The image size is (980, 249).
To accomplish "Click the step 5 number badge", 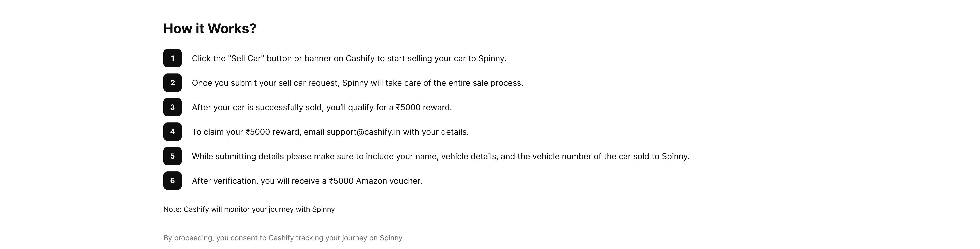I will [172, 156].
